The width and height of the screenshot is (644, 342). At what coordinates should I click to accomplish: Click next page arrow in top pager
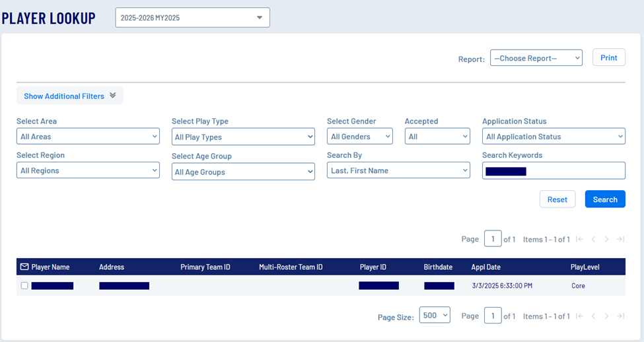click(x=607, y=239)
